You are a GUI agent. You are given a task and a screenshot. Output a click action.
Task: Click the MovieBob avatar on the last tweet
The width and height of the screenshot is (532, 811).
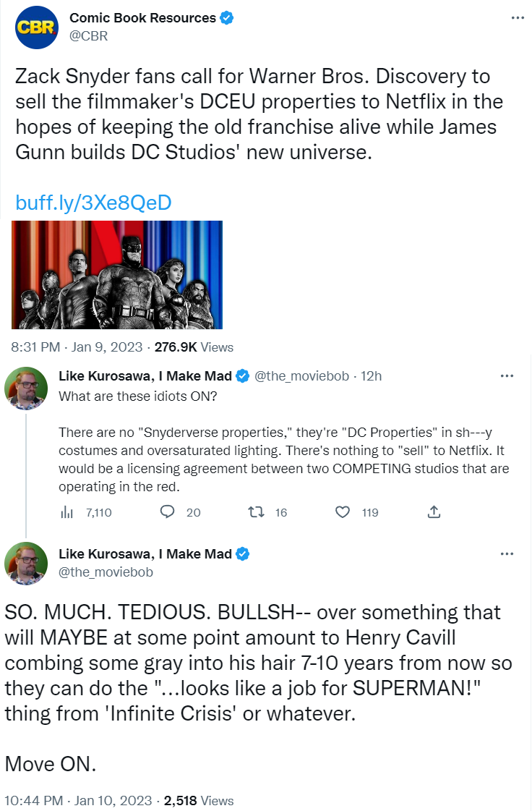tap(27, 561)
